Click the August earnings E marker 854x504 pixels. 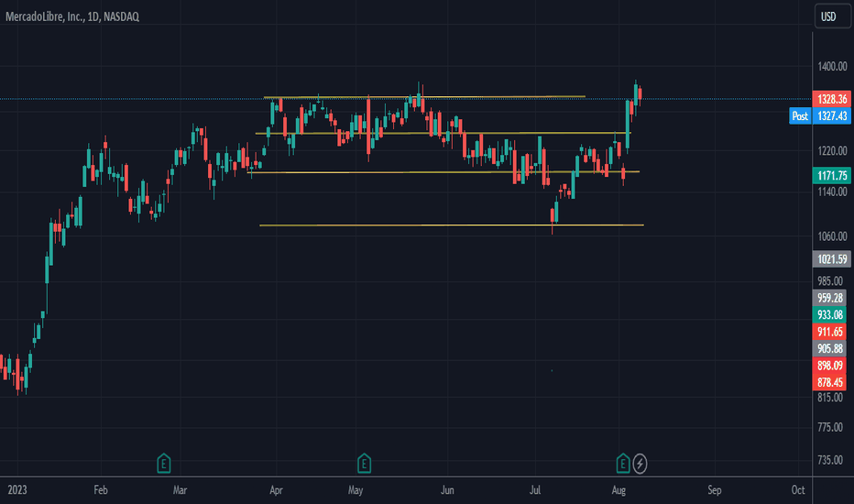[622, 464]
